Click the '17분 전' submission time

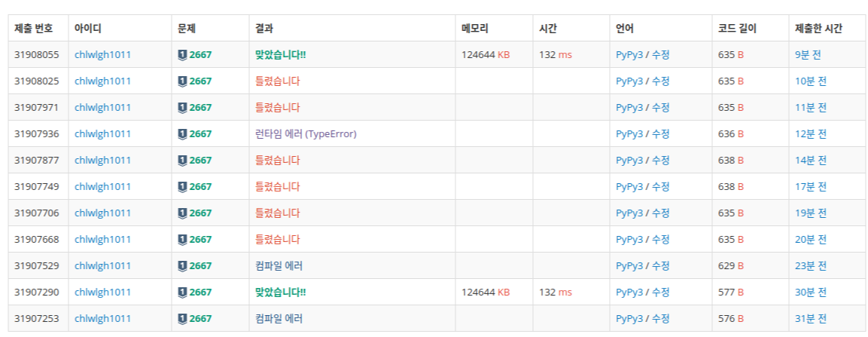(x=811, y=187)
